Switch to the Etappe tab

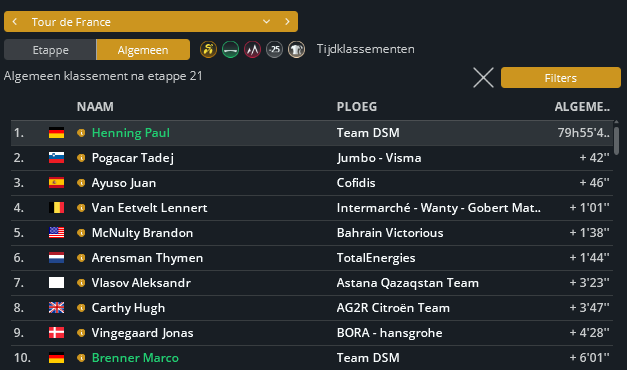(50, 50)
